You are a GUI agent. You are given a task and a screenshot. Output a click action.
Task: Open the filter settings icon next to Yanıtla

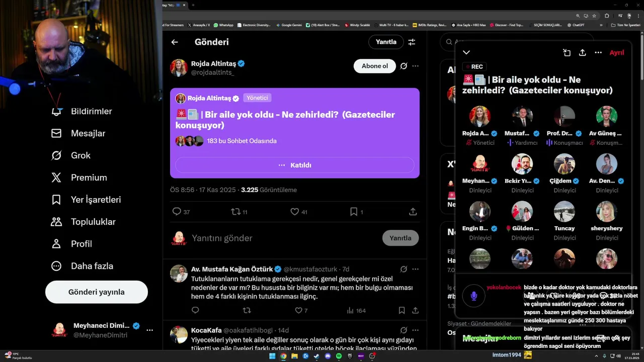point(412,42)
